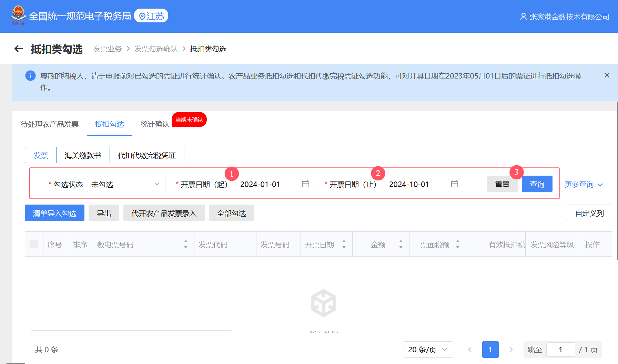Click the tax bureau emblem logo

click(x=18, y=16)
